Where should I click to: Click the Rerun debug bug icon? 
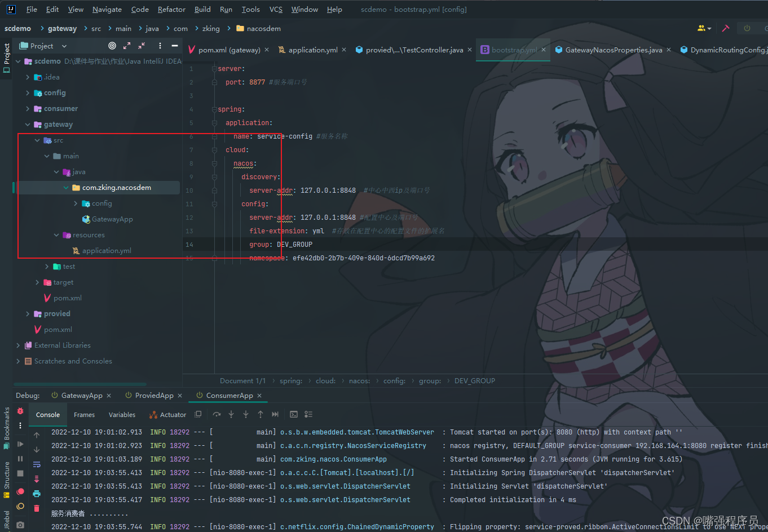pyautogui.click(x=20, y=411)
